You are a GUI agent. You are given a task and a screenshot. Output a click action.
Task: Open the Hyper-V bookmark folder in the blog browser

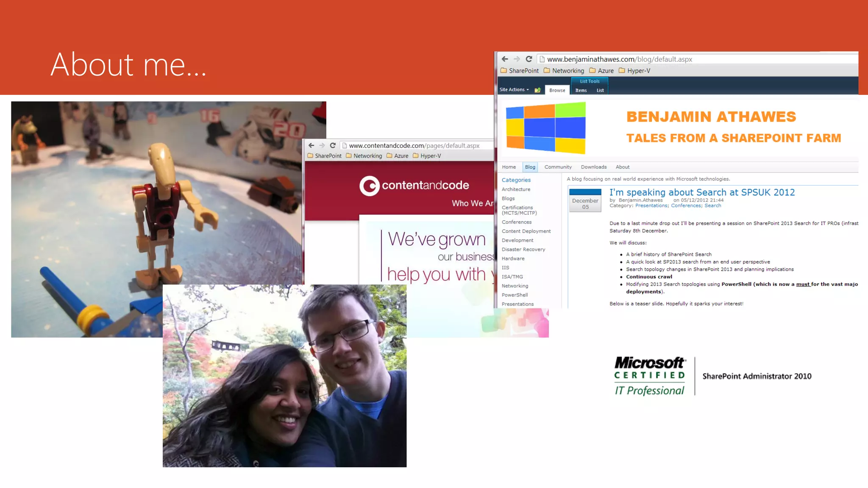[x=634, y=71]
